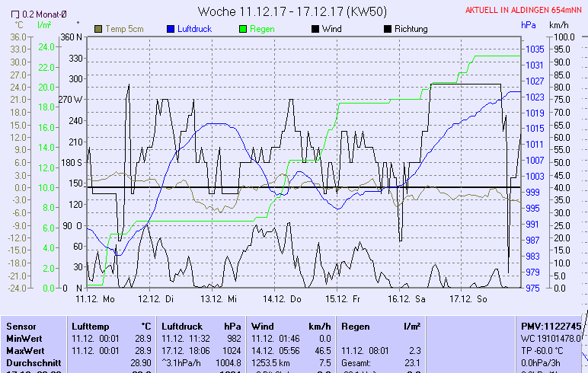Select the 11.12. Mo day label

click(94, 298)
